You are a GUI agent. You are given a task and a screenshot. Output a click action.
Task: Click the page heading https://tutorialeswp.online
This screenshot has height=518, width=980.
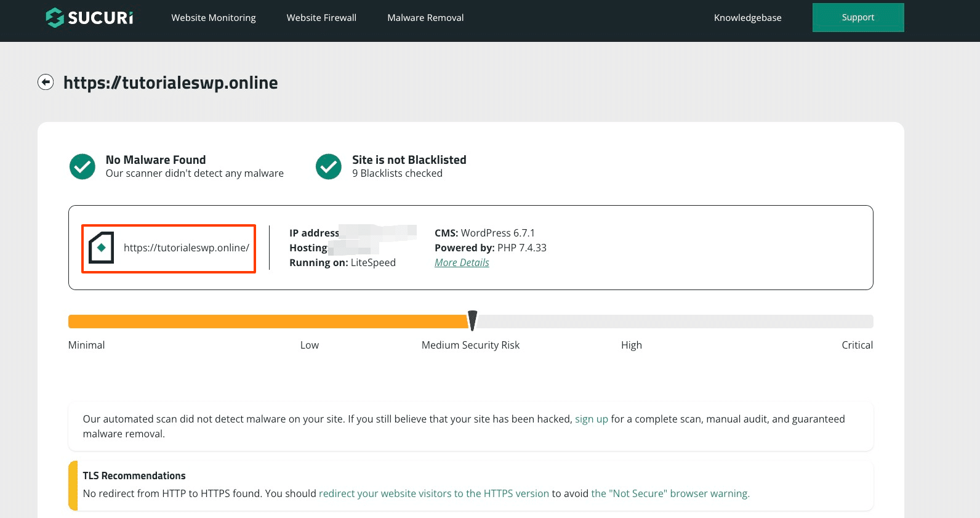[x=171, y=83]
